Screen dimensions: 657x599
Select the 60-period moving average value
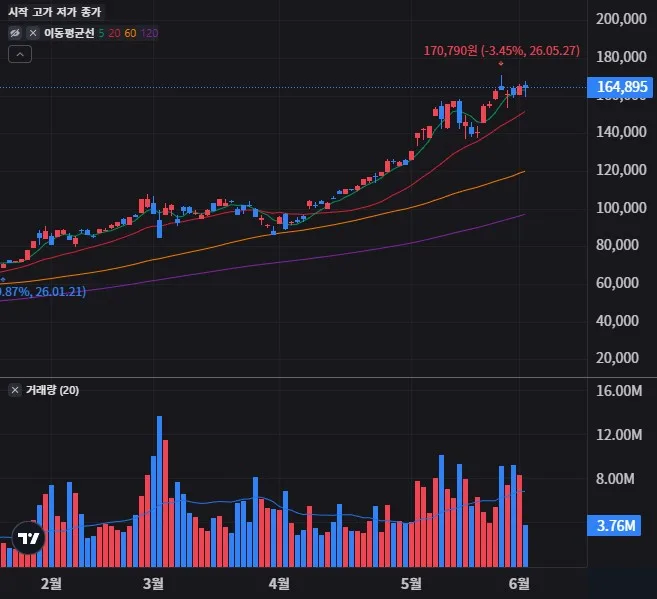pyautogui.click(x=130, y=33)
